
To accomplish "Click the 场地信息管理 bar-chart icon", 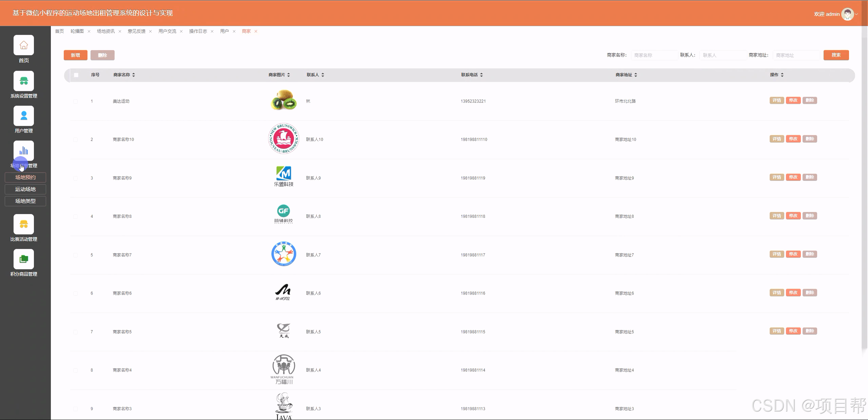I will point(24,151).
